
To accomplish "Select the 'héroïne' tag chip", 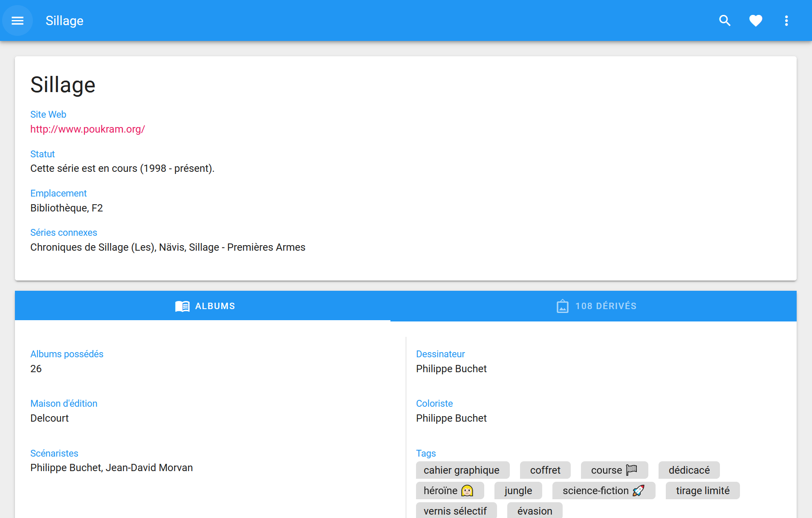I will (x=450, y=491).
